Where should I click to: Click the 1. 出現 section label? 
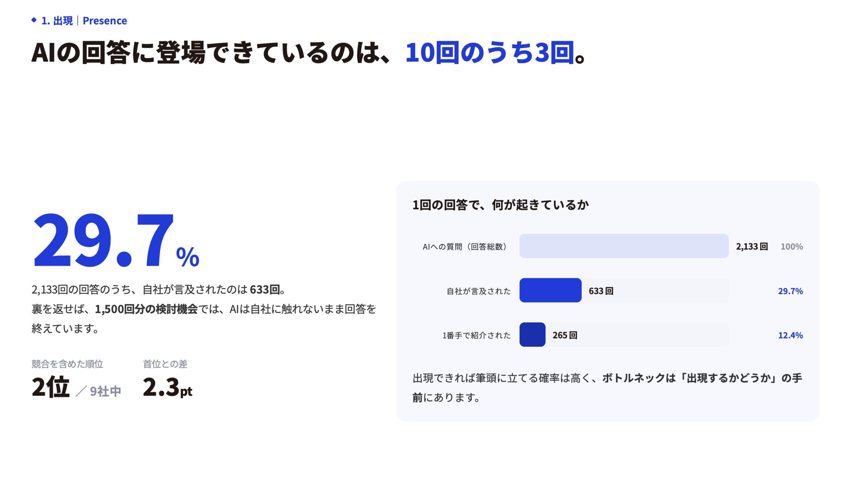(57, 21)
